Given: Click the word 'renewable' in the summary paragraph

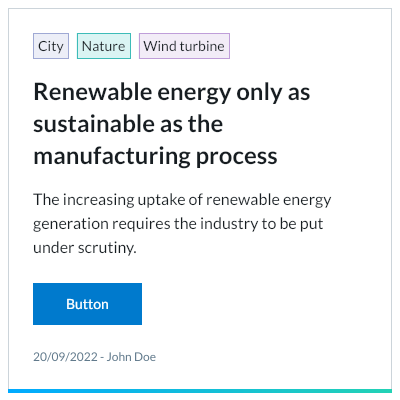Looking at the screenshot, I should pyautogui.click(x=243, y=200).
